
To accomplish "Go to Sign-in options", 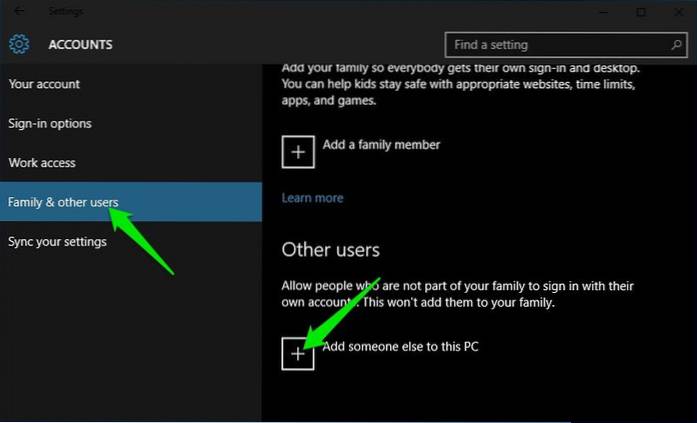I will point(50,123).
